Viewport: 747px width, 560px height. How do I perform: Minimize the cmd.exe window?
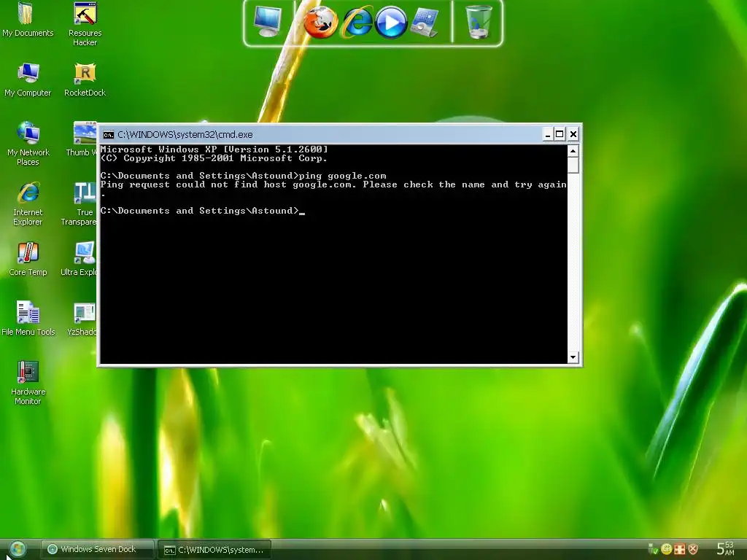coord(548,135)
